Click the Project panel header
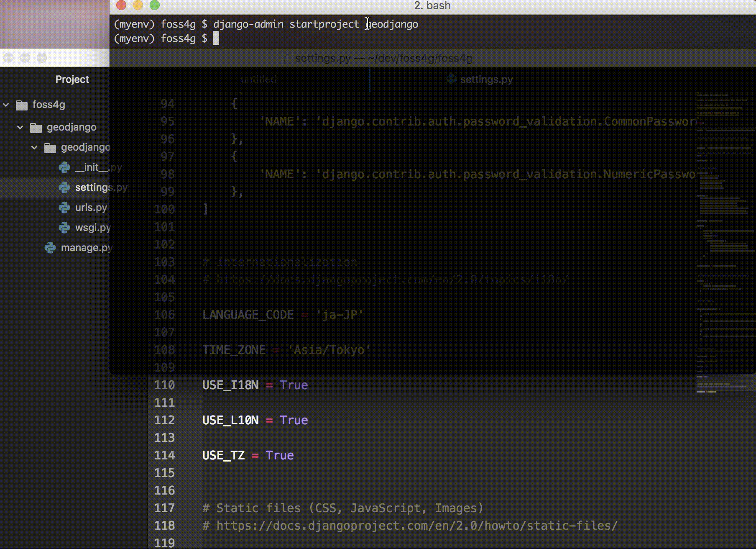 point(72,80)
